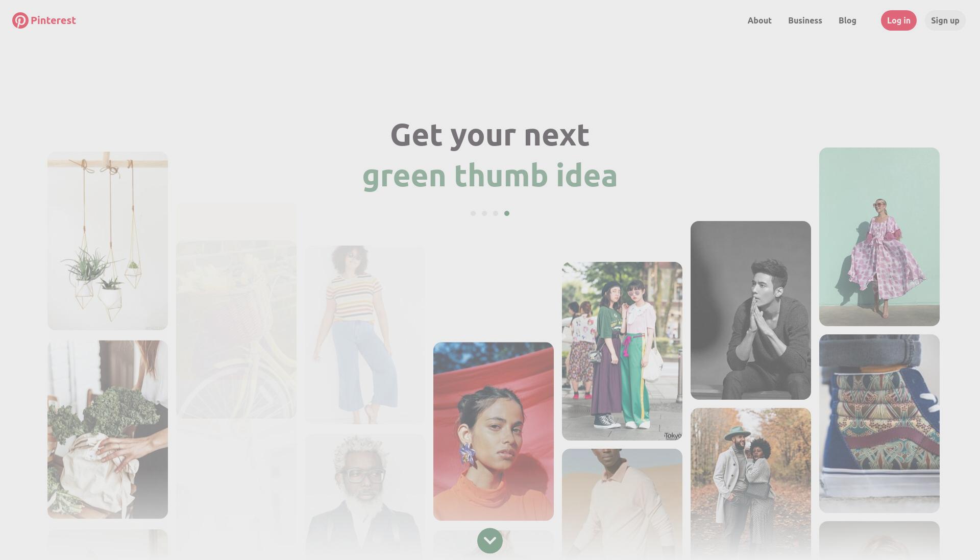980x560 pixels.
Task: Open the autumn couple photo
Action: click(751, 483)
